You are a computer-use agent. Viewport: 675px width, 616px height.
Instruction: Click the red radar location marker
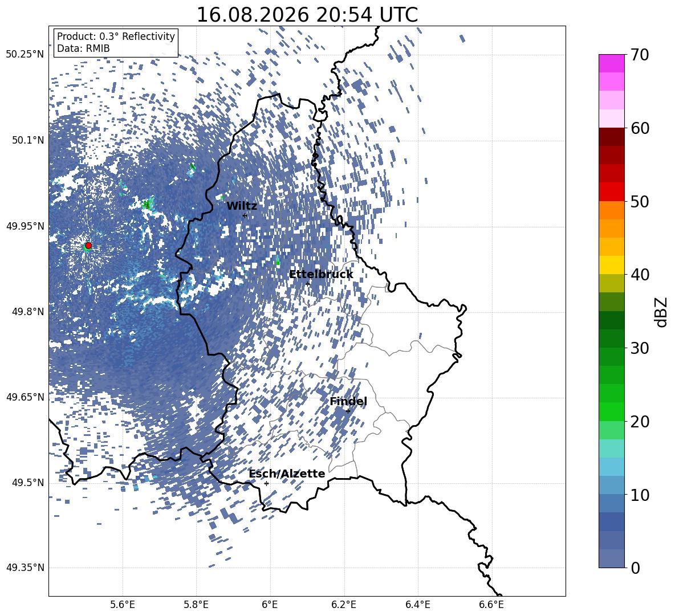88,246
